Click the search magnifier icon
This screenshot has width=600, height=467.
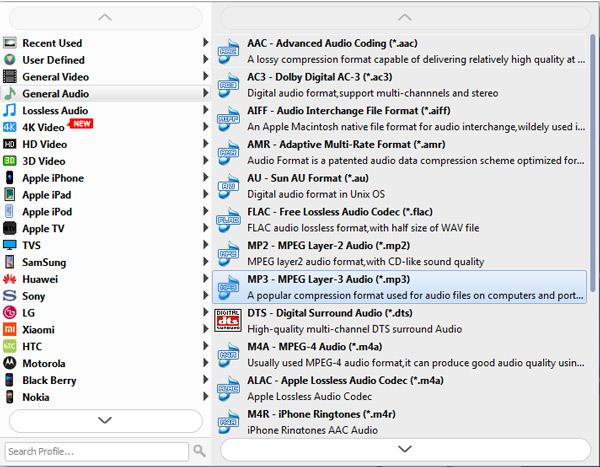coord(199,451)
